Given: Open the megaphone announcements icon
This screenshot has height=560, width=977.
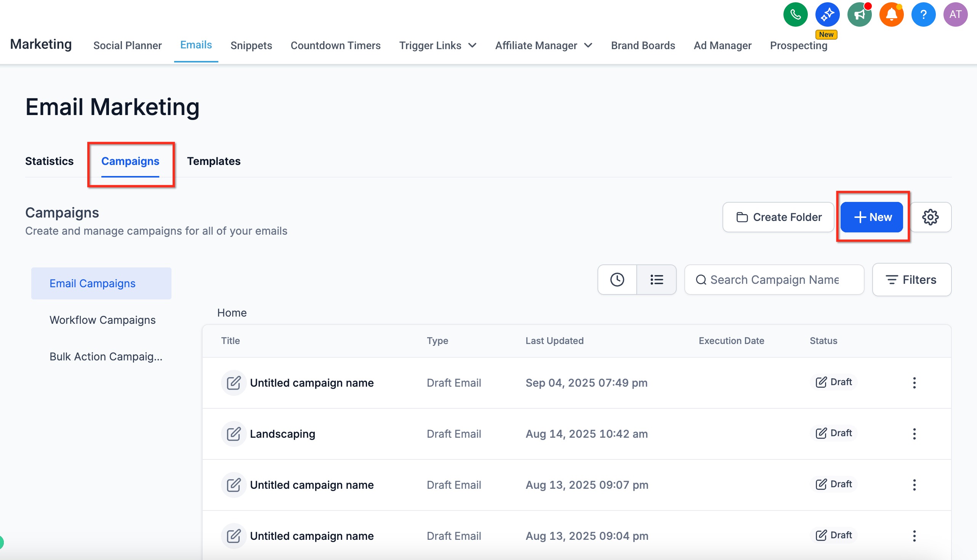Looking at the screenshot, I should 859,14.
